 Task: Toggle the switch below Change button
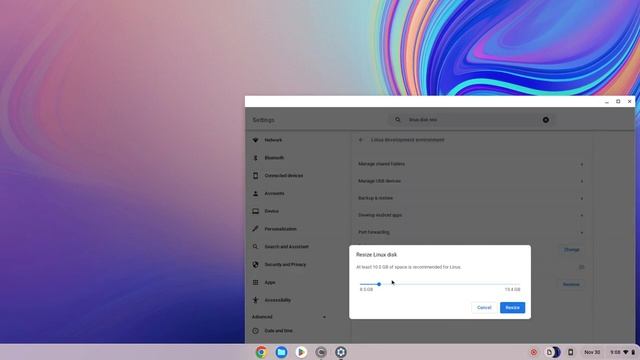click(581, 267)
